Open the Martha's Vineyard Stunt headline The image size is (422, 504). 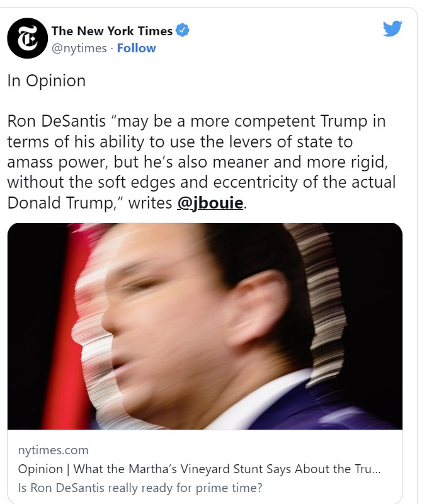point(199,469)
